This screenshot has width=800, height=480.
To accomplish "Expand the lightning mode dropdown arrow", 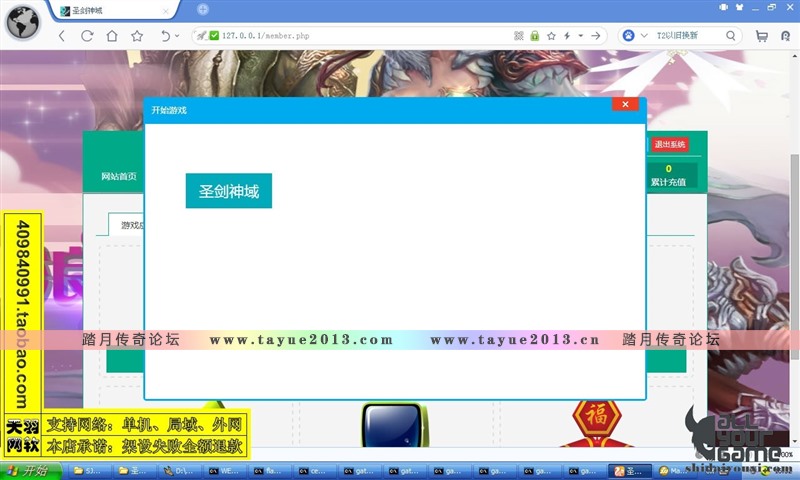I will coord(580,36).
